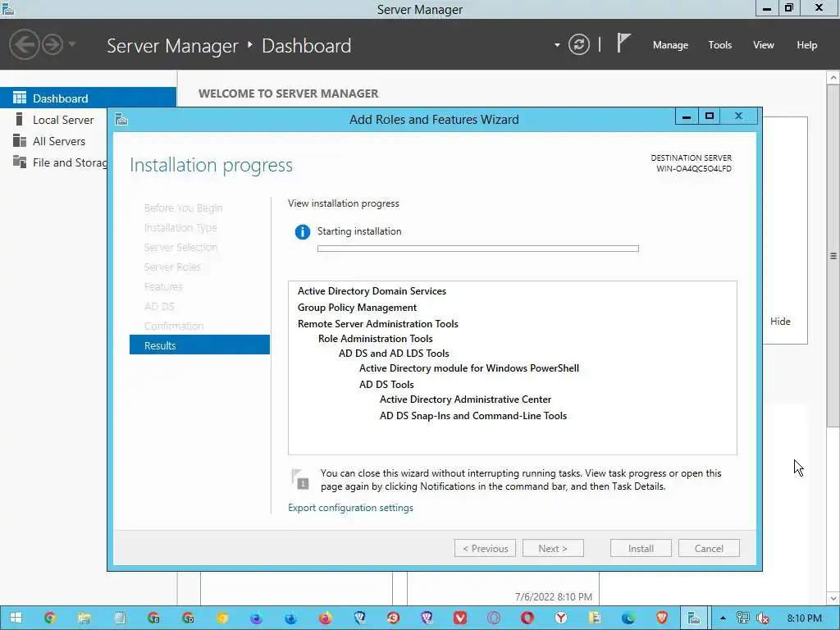Click the Server Manager forward arrow

point(52,44)
